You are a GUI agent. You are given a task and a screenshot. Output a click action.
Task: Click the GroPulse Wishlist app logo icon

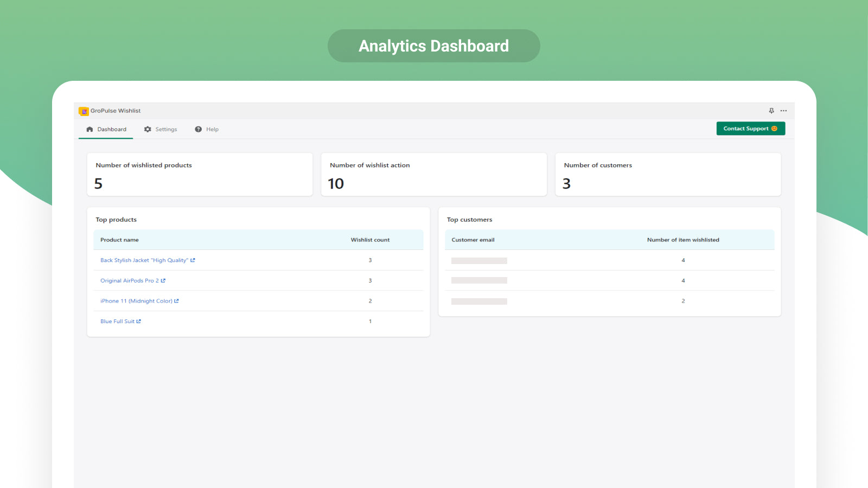84,111
